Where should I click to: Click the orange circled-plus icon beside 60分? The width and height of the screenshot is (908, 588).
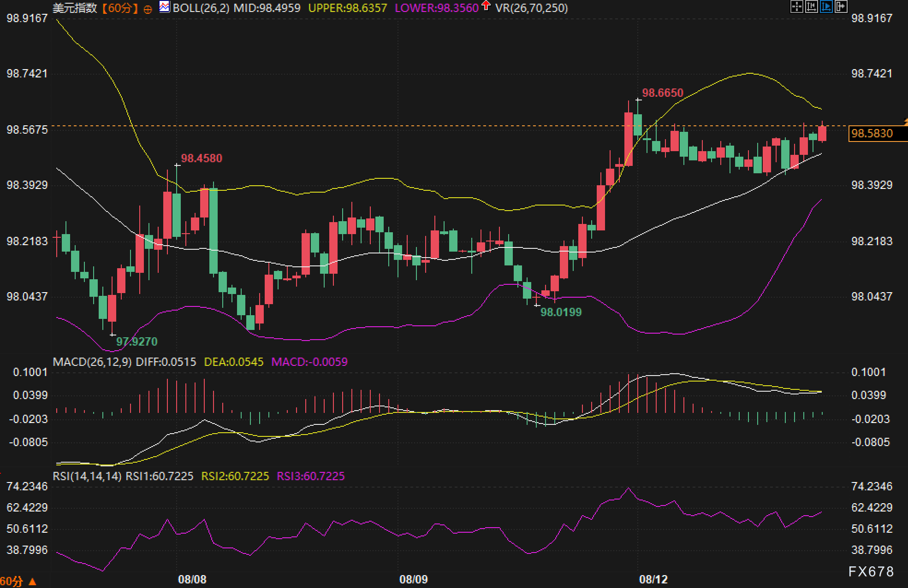pyautogui.click(x=148, y=9)
